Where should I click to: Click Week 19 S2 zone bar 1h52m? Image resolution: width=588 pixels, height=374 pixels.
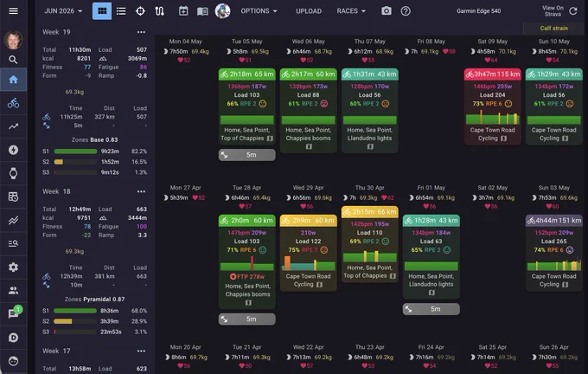pyautogui.click(x=75, y=162)
